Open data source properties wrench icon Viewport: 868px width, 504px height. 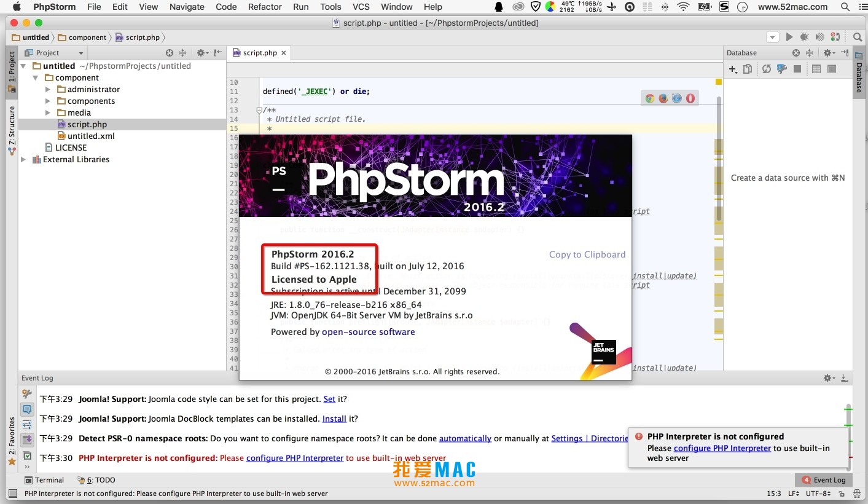tap(782, 69)
